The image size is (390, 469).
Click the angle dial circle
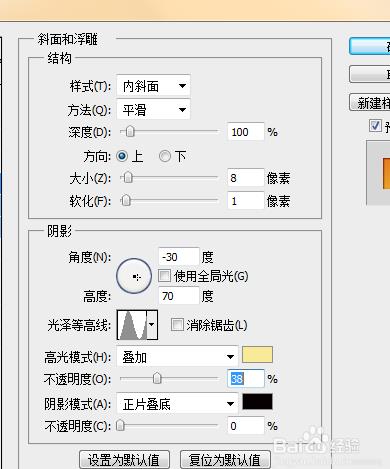(x=134, y=276)
